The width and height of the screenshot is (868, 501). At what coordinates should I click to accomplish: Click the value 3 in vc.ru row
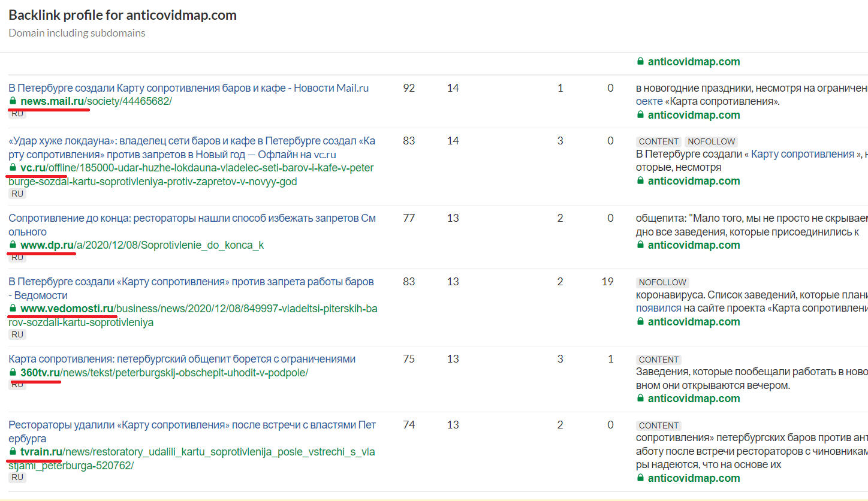pyautogui.click(x=560, y=141)
